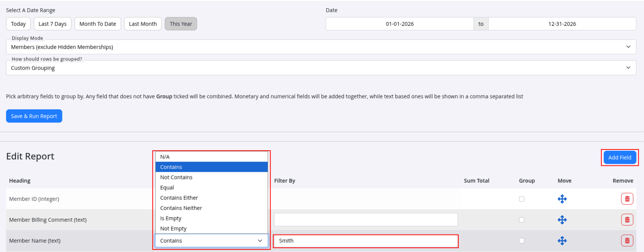644x252 pixels.
Task: Remove Member ID field with trash icon
Action: (x=627, y=199)
